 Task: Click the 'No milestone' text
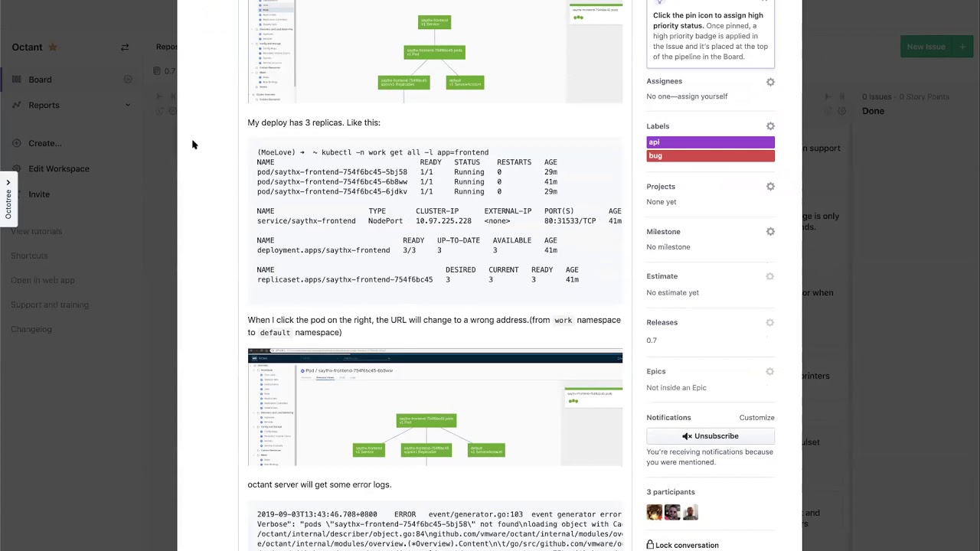[668, 247]
